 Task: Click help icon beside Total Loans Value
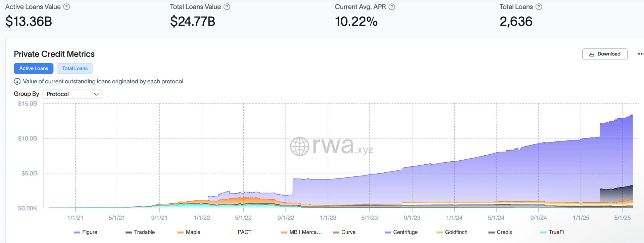point(227,7)
